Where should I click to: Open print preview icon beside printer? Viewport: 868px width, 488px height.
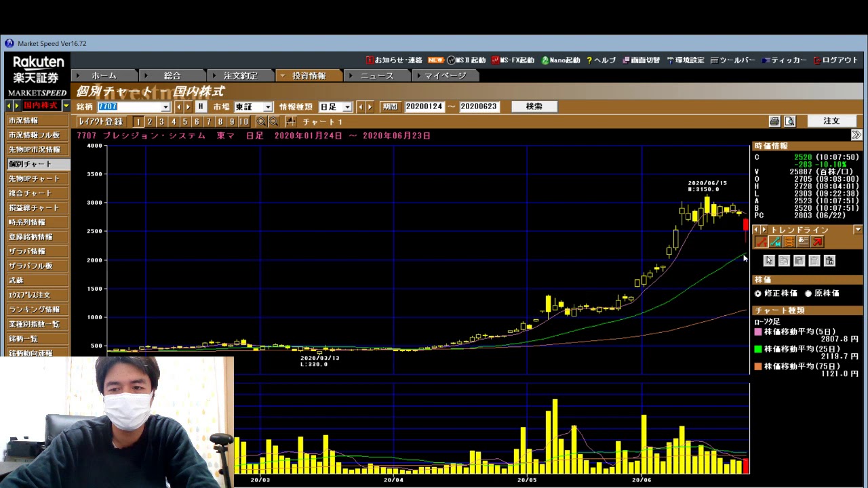[x=789, y=121]
